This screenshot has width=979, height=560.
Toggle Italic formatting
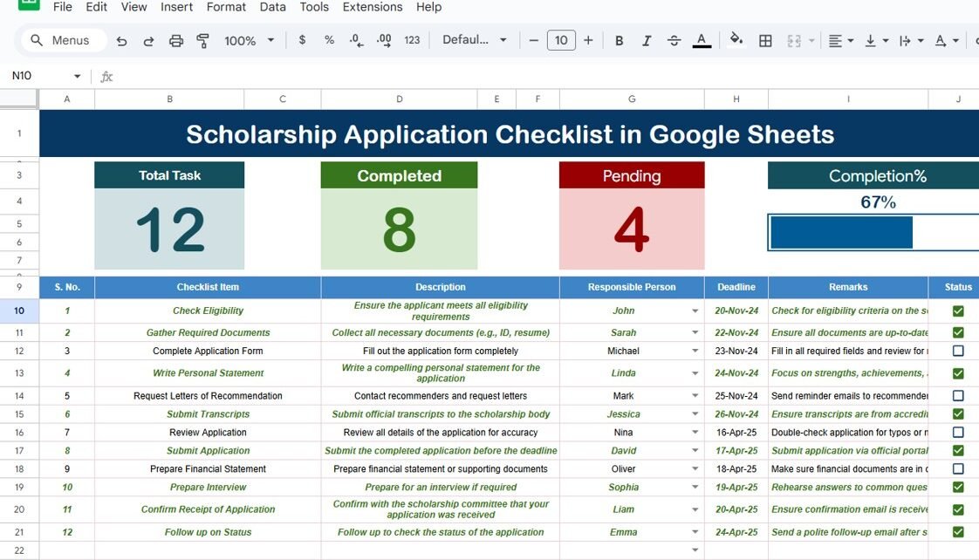647,41
